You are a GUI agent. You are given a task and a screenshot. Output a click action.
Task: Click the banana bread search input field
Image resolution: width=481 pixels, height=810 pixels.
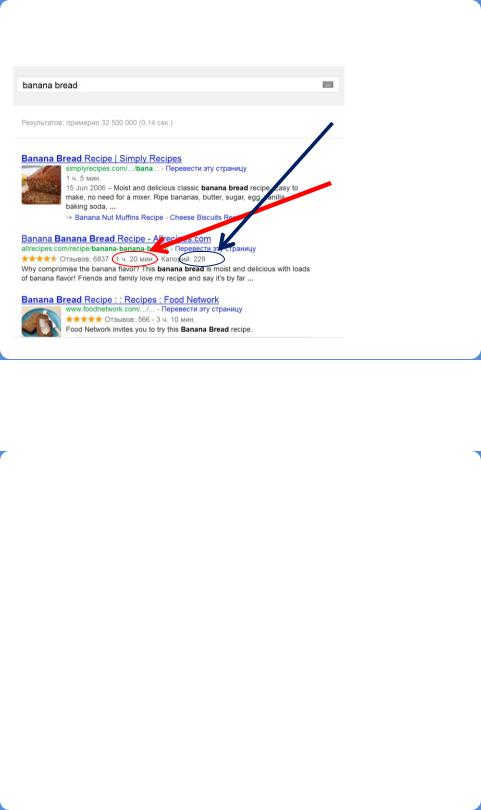point(178,85)
